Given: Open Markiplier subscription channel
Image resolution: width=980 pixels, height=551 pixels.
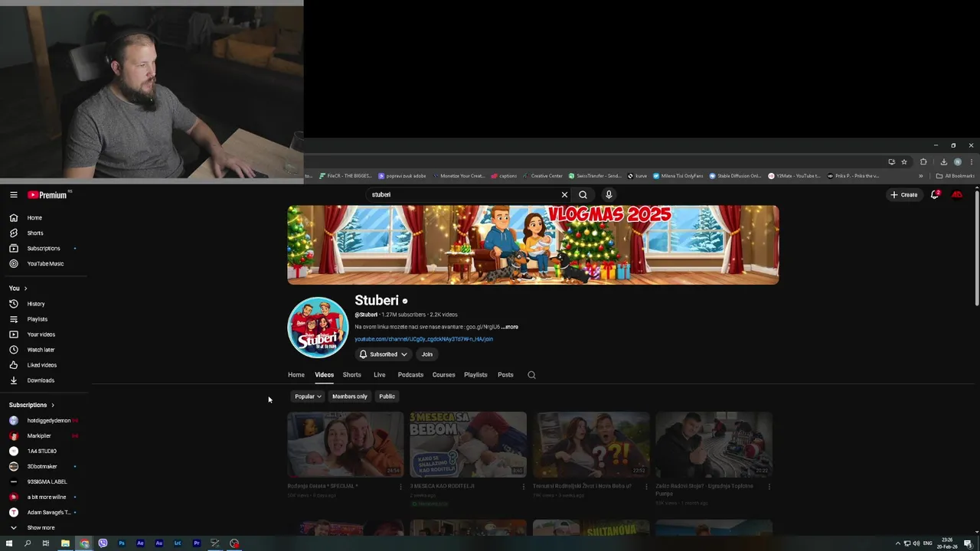Looking at the screenshot, I should coord(38,435).
